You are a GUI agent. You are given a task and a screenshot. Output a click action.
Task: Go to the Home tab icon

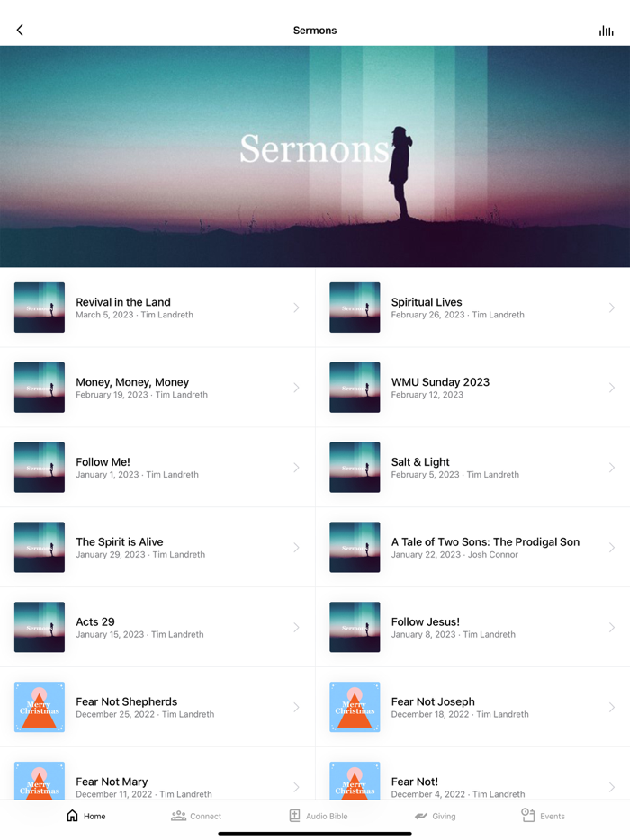(72, 816)
